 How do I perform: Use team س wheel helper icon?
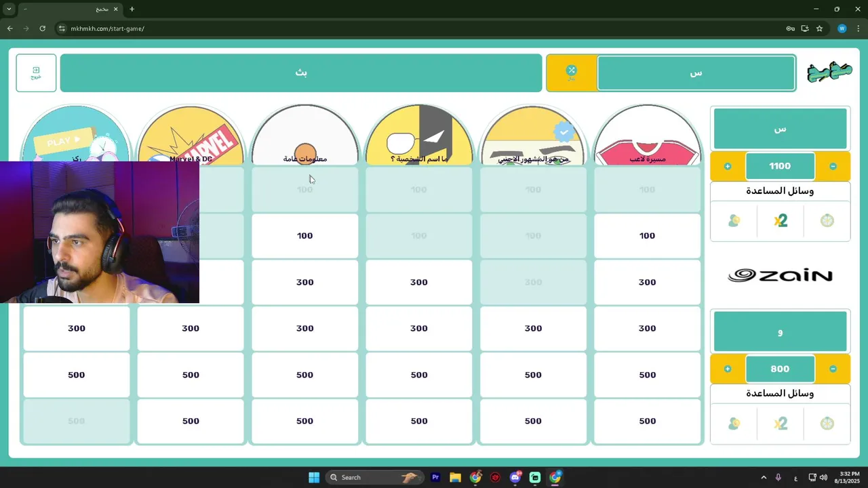coord(827,221)
